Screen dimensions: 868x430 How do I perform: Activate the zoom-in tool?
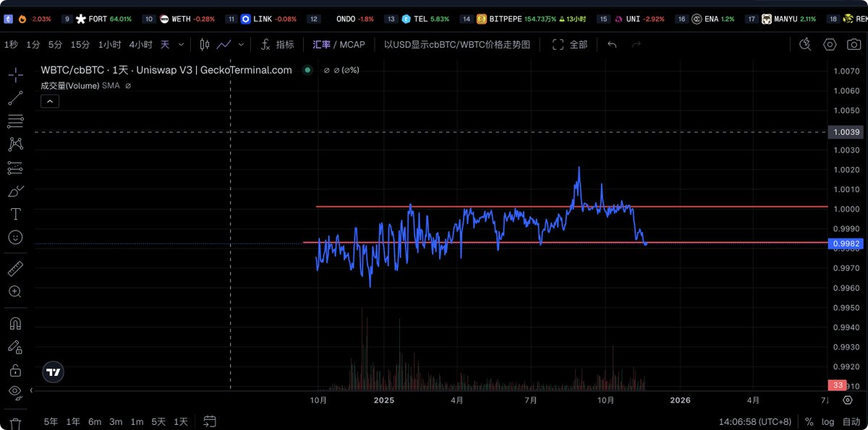click(x=15, y=292)
